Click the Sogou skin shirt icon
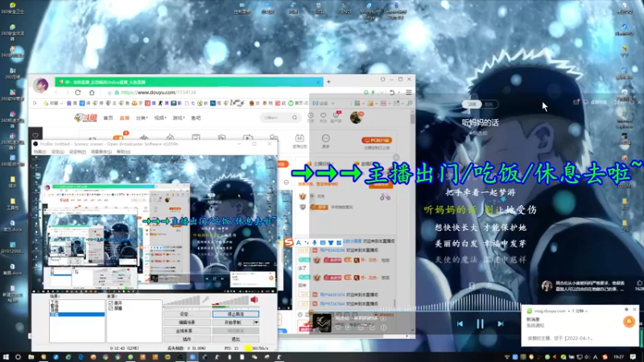Viewport: 644px width, 362px height. pyautogui.click(x=331, y=243)
